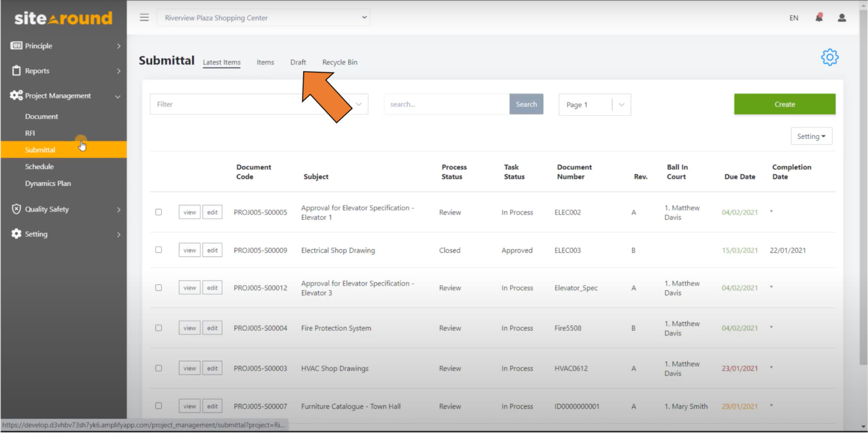
Task: Click edit for PROJ005-S00003
Action: tap(212, 369)
